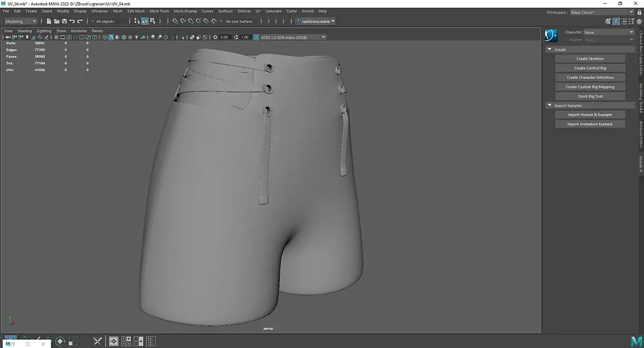Toggle smooth shade all cube icon

(111, 37)
